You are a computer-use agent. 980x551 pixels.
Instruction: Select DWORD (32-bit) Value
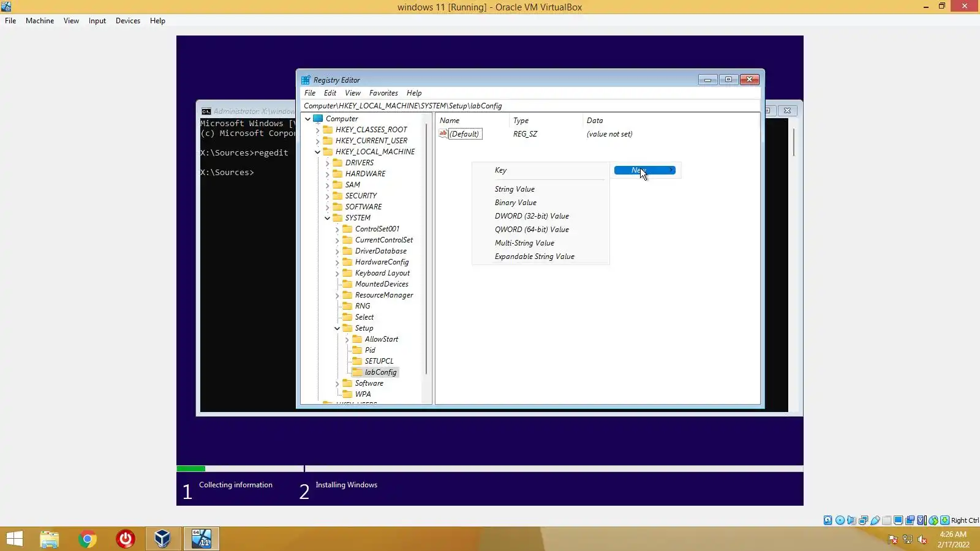coord(540,216)
